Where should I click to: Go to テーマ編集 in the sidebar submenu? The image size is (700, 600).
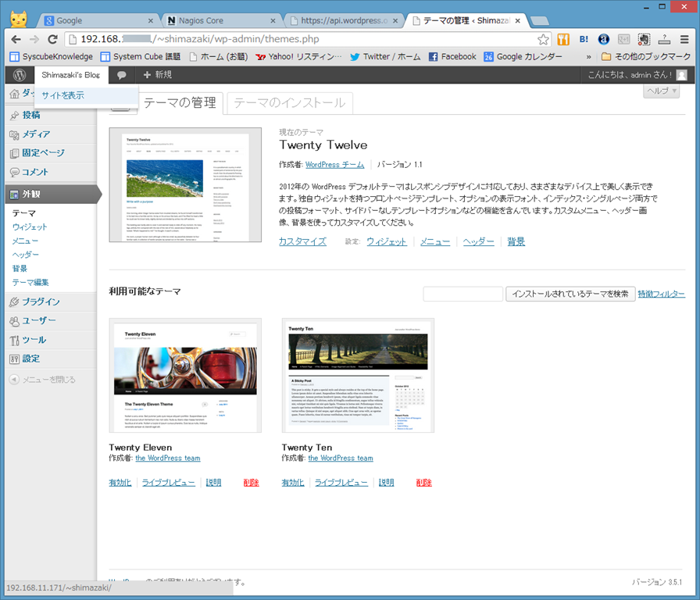tap(30, 282)
